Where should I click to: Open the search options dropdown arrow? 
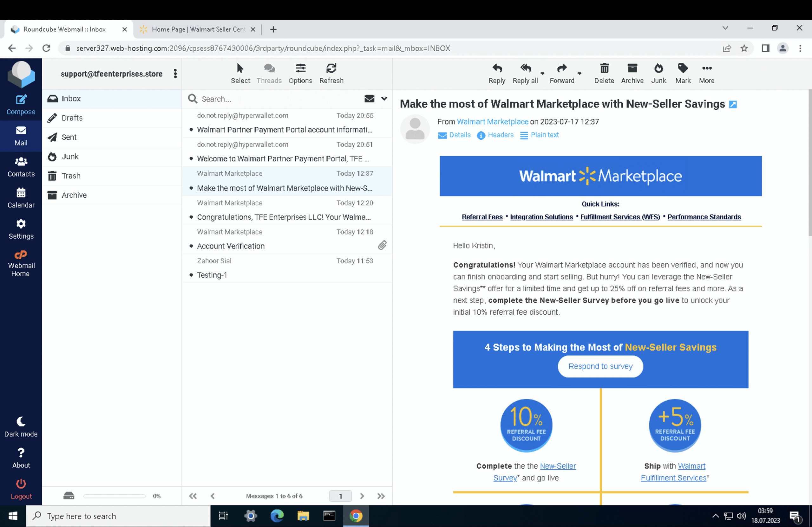pyautogui.click(x=384, y=99)
